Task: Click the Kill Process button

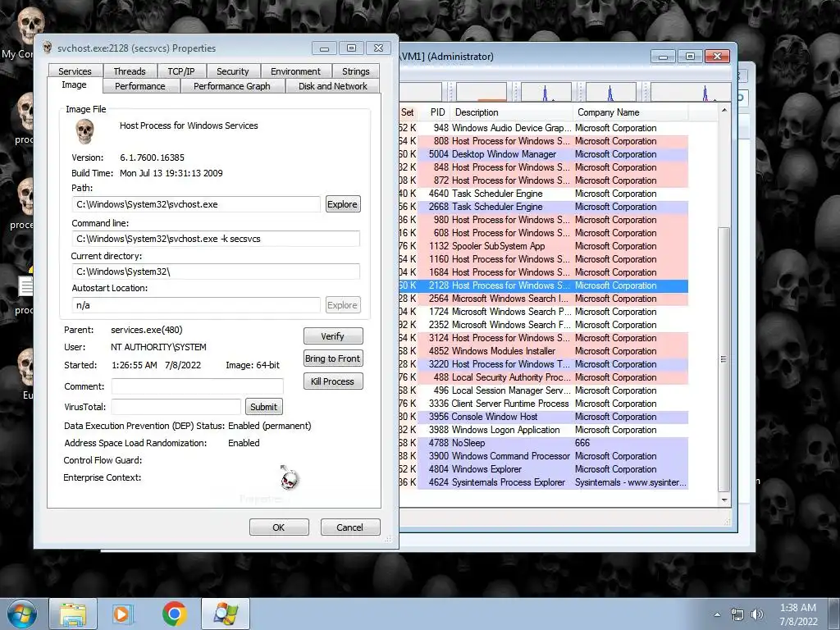Action: [333, 381]
